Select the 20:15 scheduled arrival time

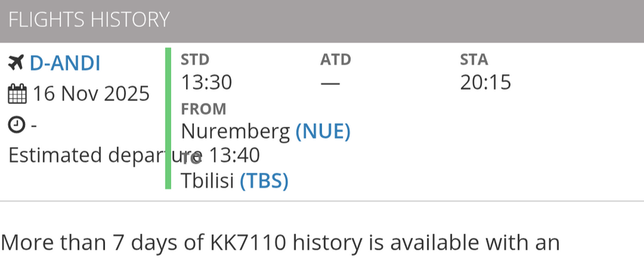(486, 83)
